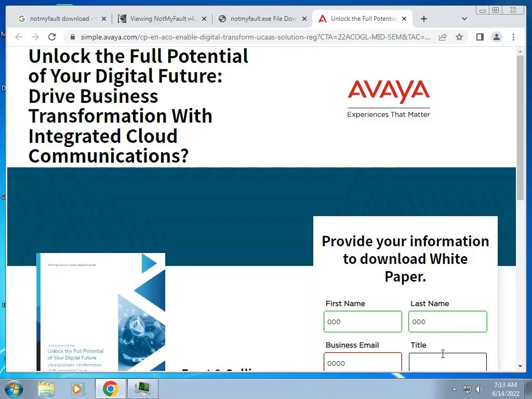This screenshot has height=399, width=532.
Task: Open Chrome three-dot menu
Action: 513,37
